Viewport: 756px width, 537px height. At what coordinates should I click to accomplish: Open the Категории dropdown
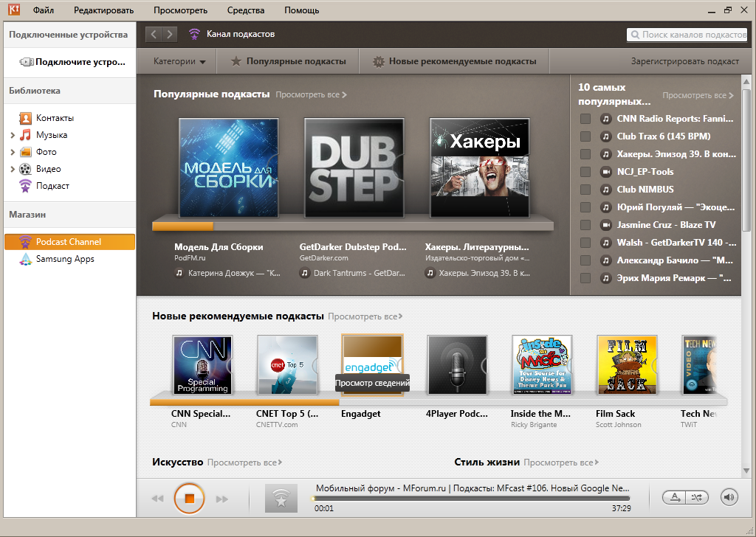point(179,61)
